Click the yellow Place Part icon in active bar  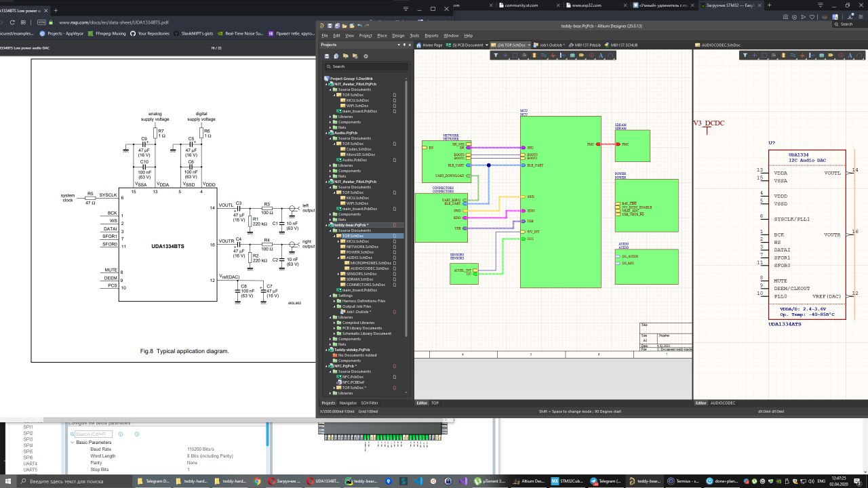click(x=534, y=55)
